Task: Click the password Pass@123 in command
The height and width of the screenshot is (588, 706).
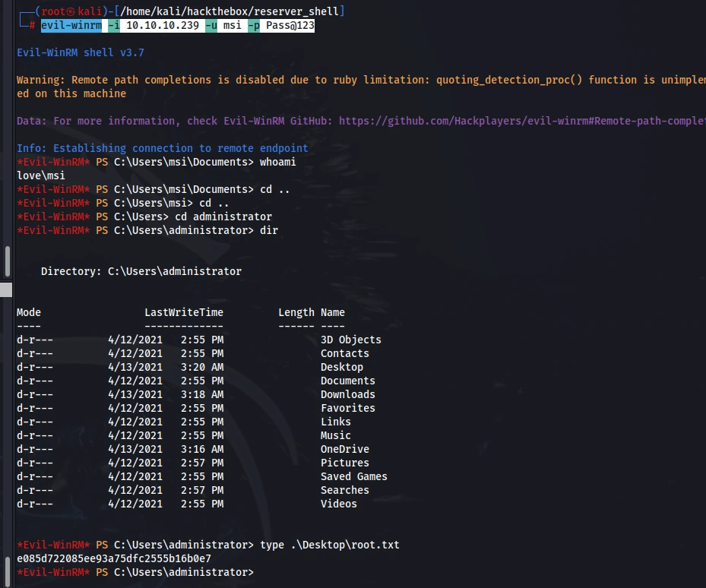Action: point(290,25)
